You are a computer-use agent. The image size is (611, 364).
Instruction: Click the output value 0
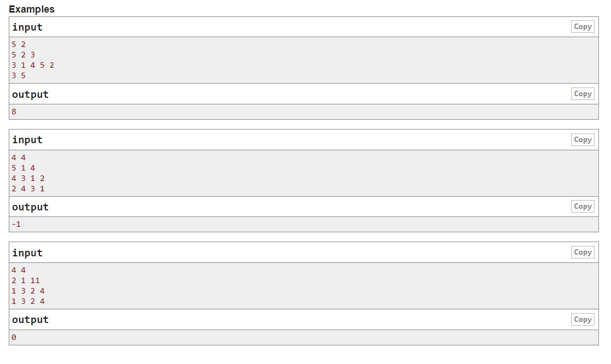[x=14, y=337]
